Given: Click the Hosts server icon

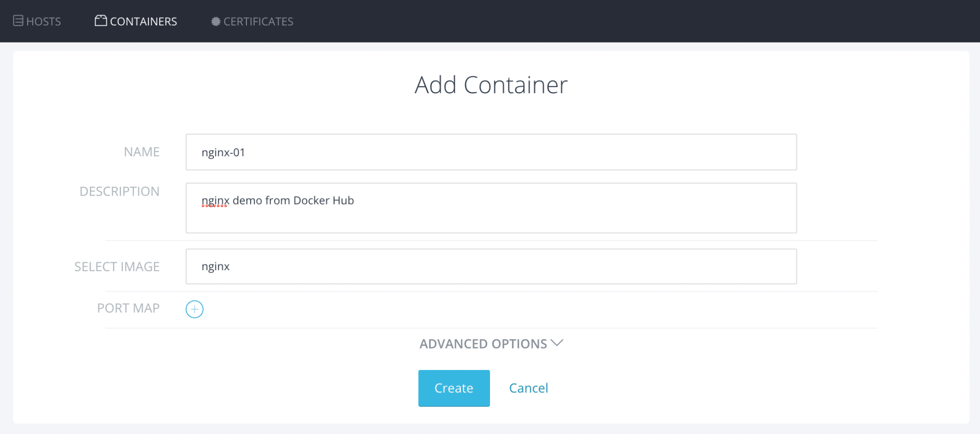Looking at the screenshot, I should pos(18,21).
